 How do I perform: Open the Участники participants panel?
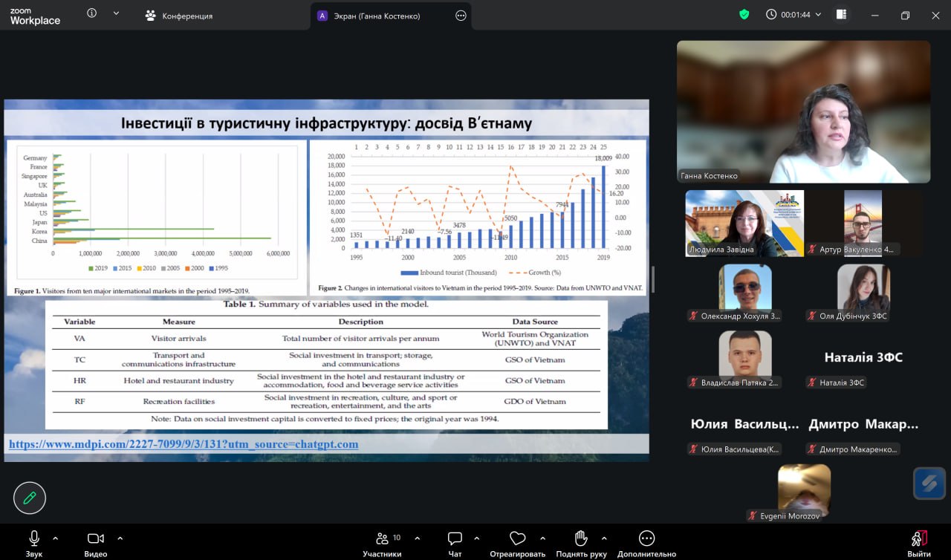pyautogui.click(x=382, y=543)
